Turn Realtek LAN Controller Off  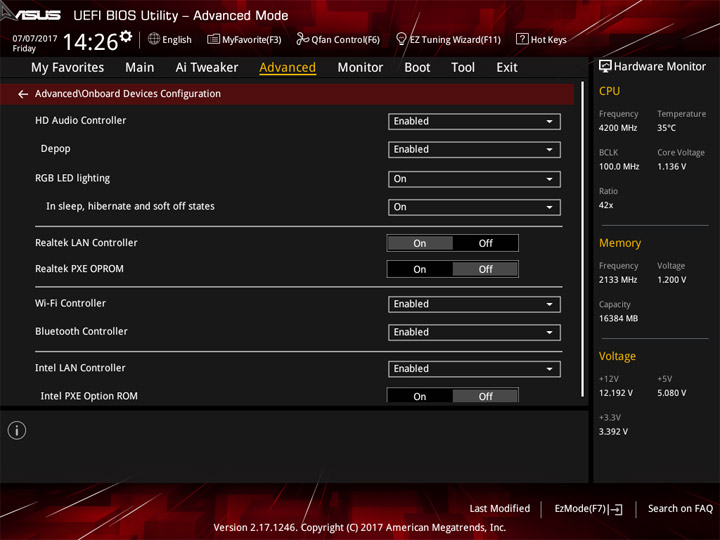pyautogui.click(x=485, y=243)
